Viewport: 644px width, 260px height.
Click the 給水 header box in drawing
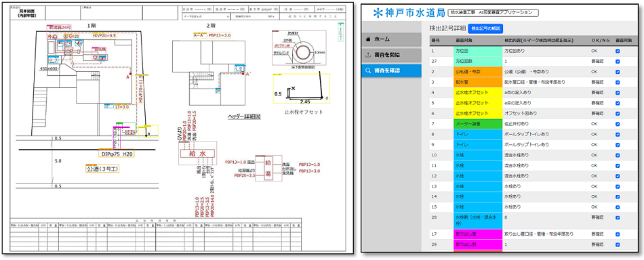coord(197,154)
